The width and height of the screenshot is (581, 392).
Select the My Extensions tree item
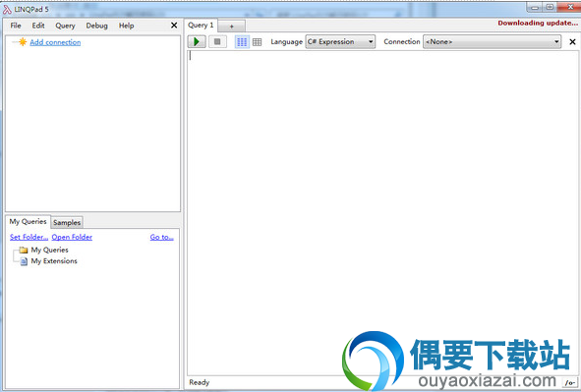54,261
